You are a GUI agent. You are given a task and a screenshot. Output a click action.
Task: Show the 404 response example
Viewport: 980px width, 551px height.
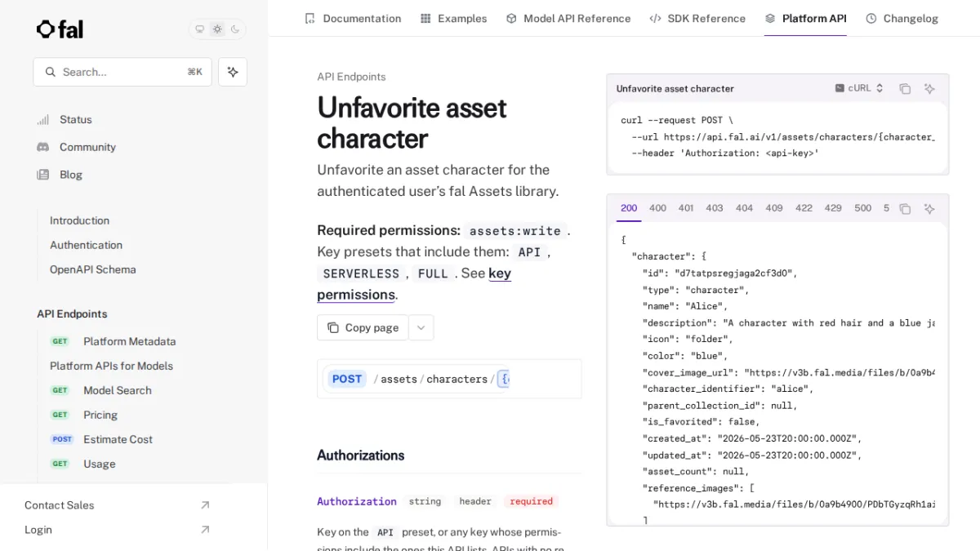tap(744, 208)
